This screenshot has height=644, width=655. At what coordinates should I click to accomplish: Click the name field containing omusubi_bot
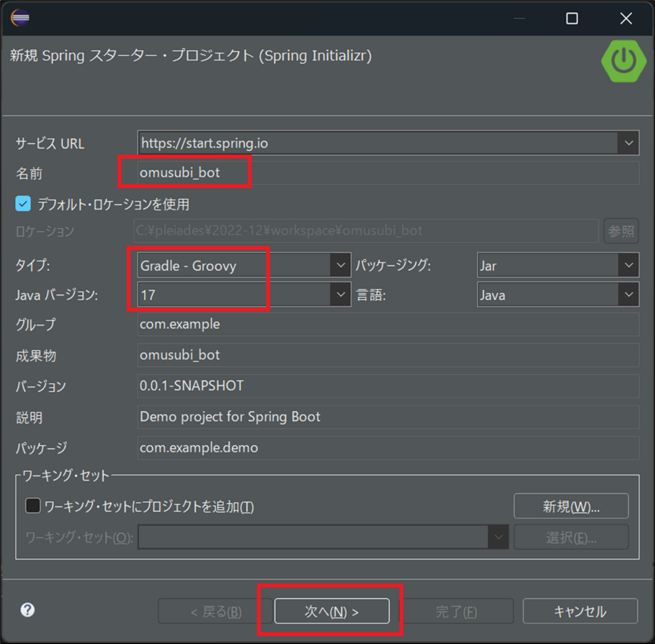388,173
